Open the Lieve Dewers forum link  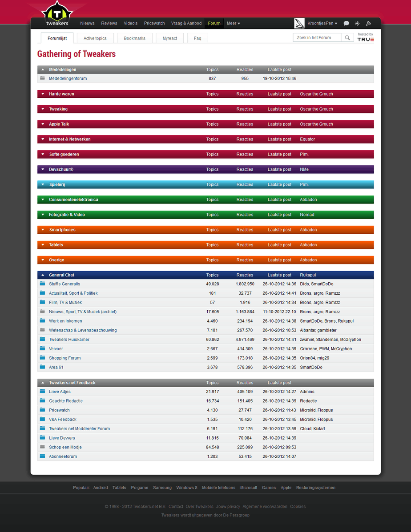62,438
